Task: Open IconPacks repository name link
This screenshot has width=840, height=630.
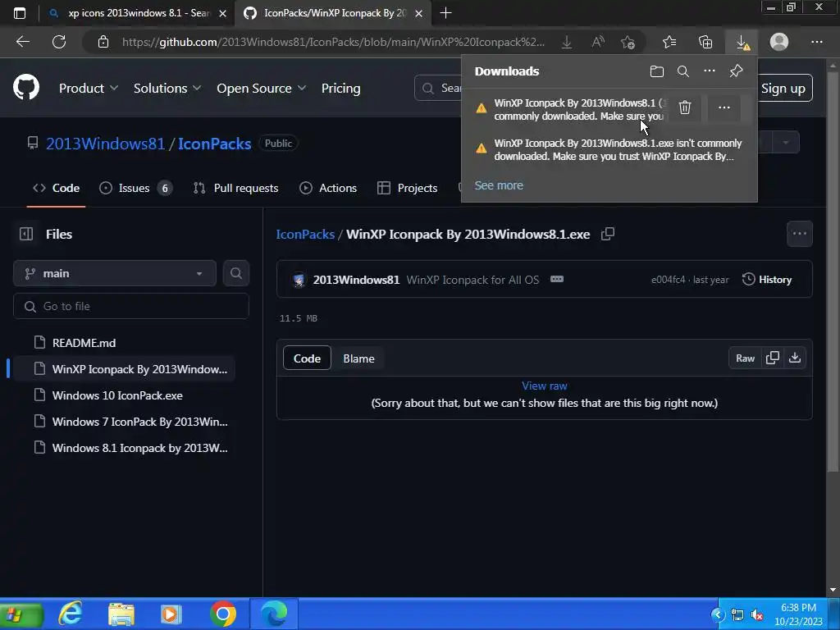Action: click(214, 144)
